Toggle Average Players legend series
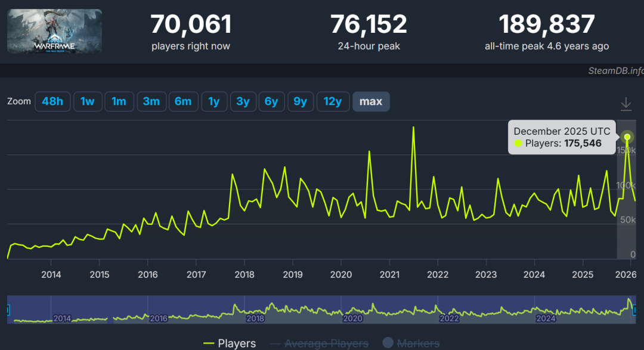644x350 pixels. [x=319, y=343]
